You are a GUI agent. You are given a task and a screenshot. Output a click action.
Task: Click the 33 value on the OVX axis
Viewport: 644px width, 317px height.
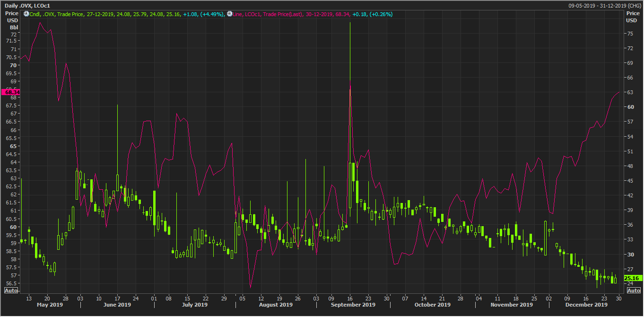click(630, 240)
